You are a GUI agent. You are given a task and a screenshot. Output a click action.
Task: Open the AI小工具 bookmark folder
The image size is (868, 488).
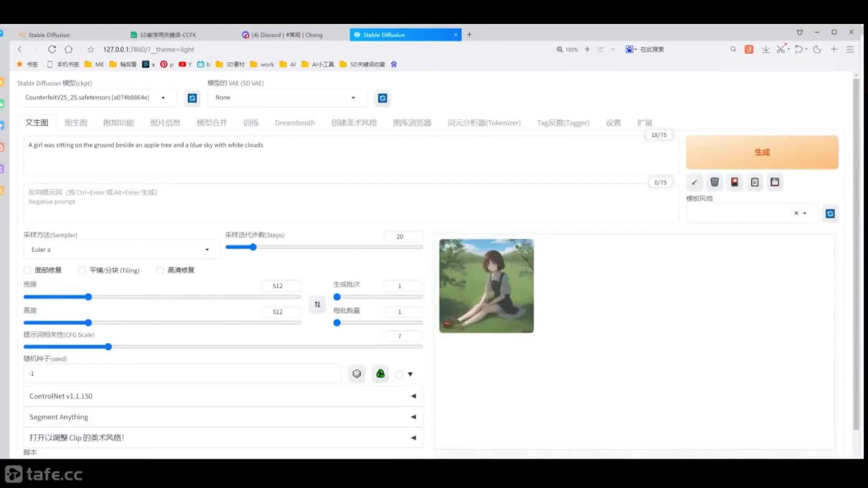coord(318,64)
